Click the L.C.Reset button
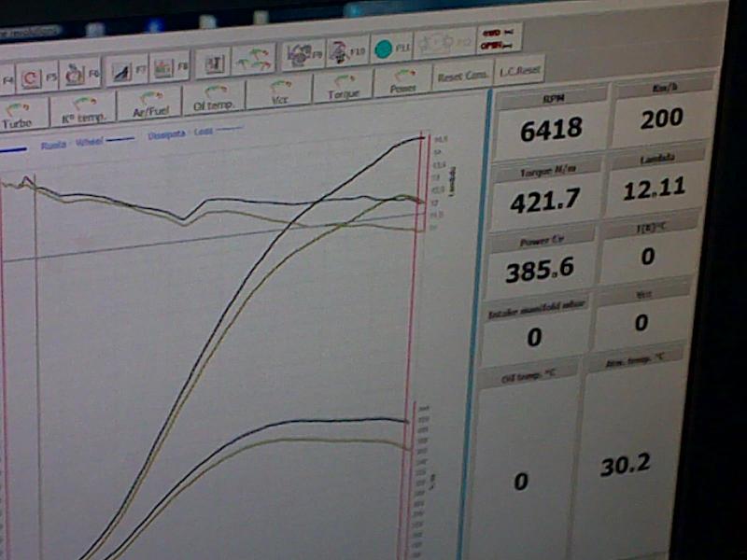The image size is (747, 560). (x=519, y=71)
